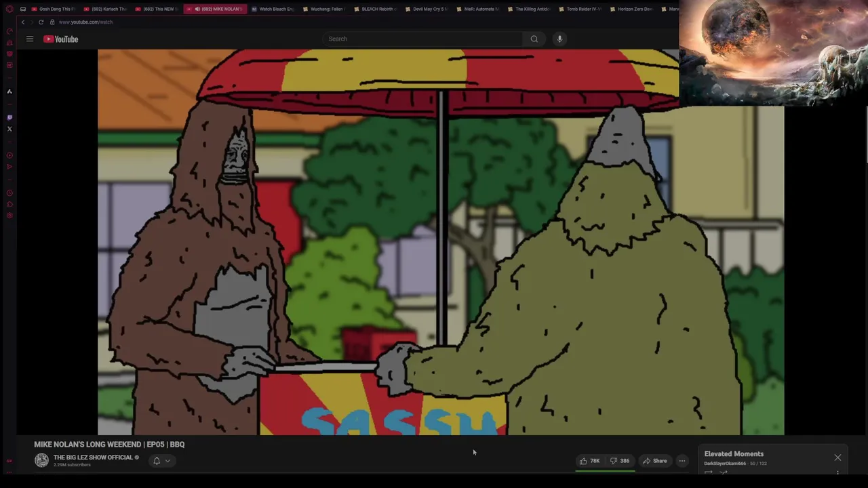The image size is (868, 488).
Task: Switch to the 'The Killing Antidote' tab
Action: [529, 9]
